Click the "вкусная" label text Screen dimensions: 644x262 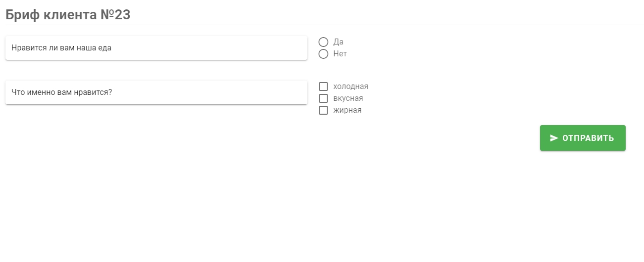348,98
